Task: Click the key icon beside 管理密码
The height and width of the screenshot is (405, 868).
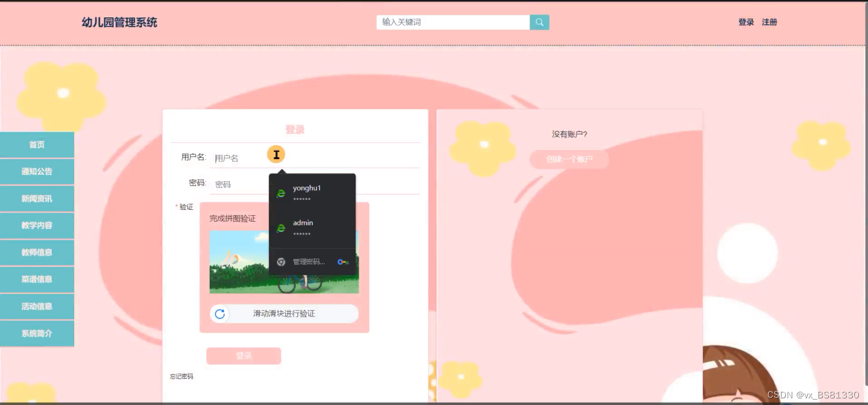Action: coord(343,262)
